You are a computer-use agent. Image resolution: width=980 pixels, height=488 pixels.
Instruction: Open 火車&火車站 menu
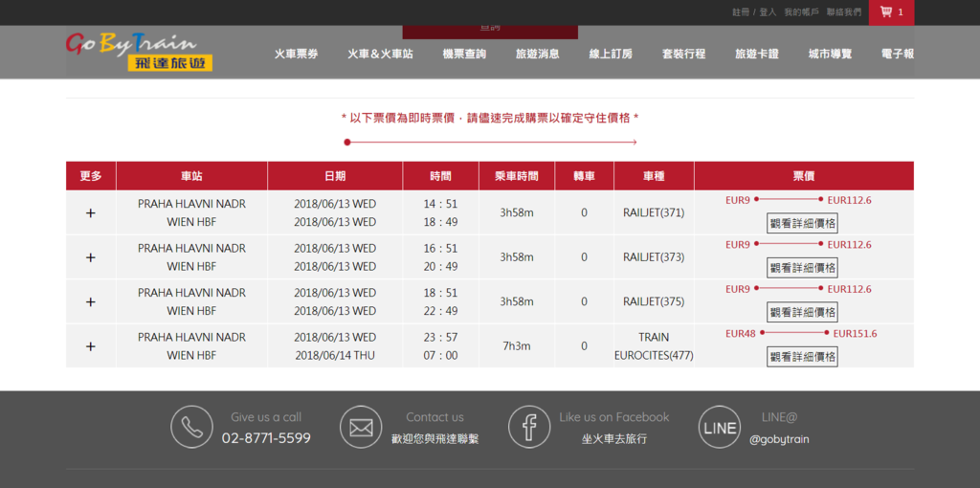coord(381,54)
